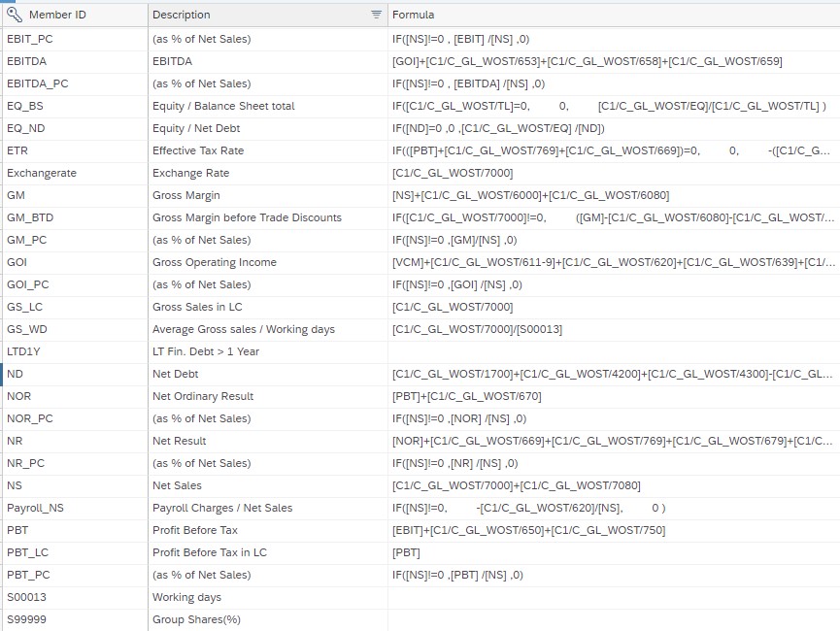Select the Effective Tax Rate row

tap(194, 149)
